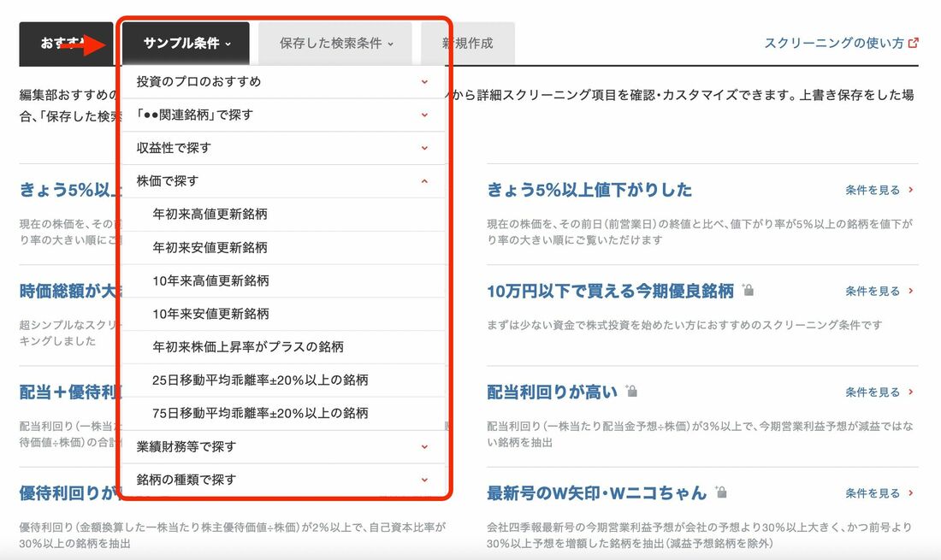
Task: Open the サンプル条件 dropdown tab
Action: pos(186,43)
